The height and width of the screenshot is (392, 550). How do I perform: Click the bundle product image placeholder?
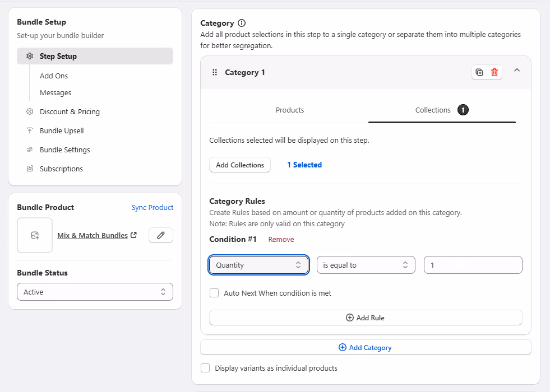tap(35, 235)
